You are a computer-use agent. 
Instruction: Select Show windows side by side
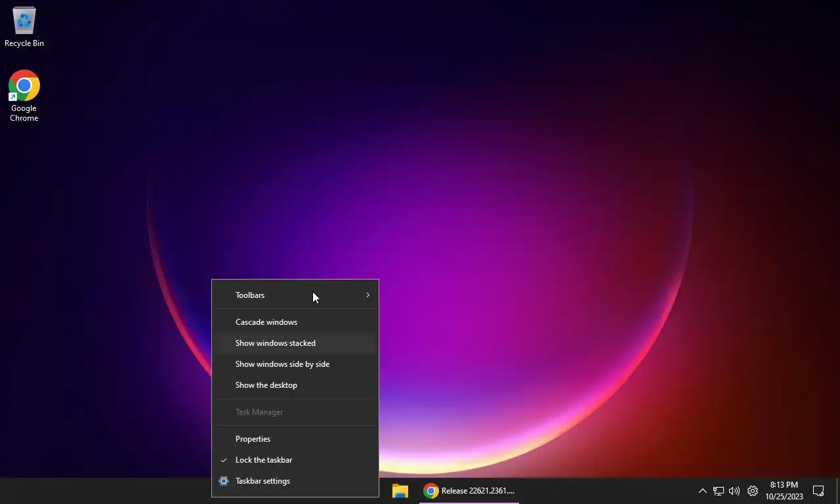pyautogui.click(x=295, y=364)
